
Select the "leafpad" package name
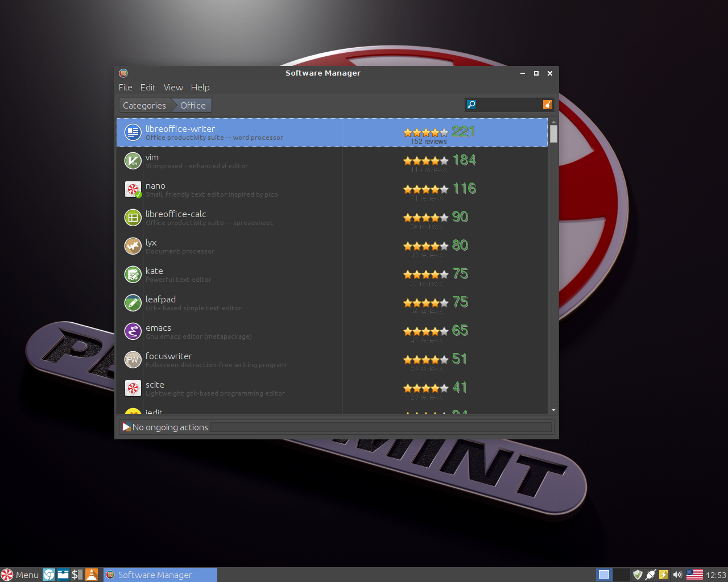pos(160,300)
